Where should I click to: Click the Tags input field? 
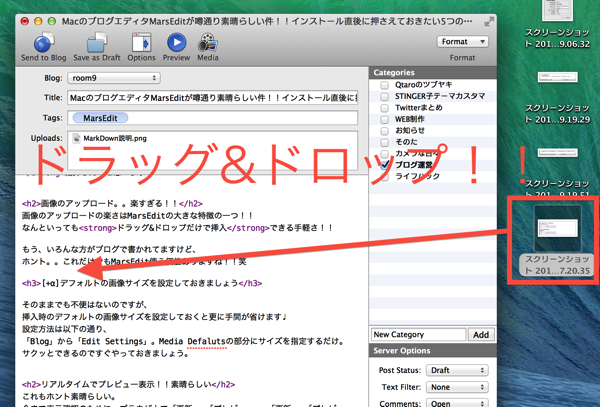coord(213,118)
